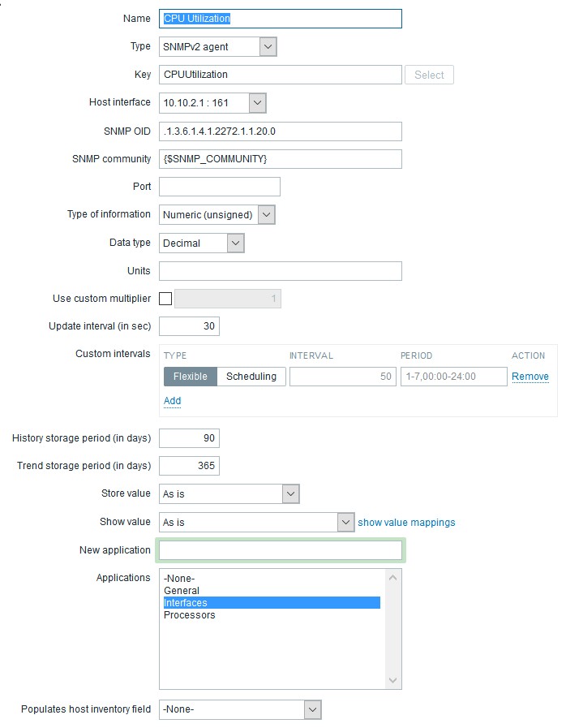566x728 pixels.
Task: Click the SNMP OID input field
Action: coord(281,131)
